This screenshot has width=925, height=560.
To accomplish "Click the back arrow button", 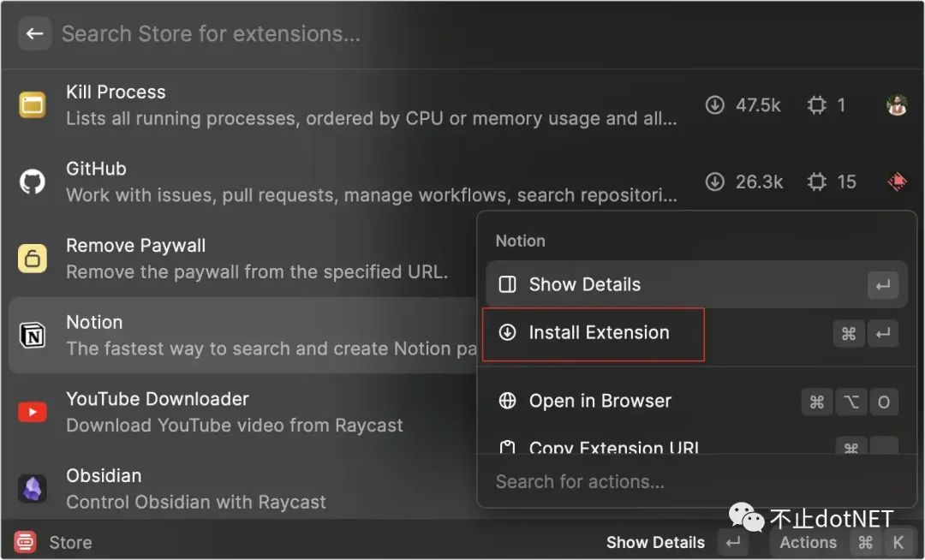I will tap(34, 33).
